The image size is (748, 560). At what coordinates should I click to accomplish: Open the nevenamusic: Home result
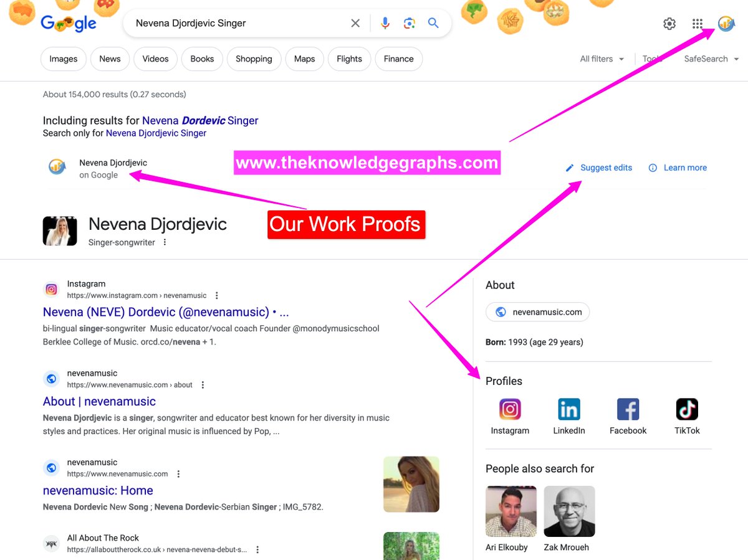pos(98,491)
